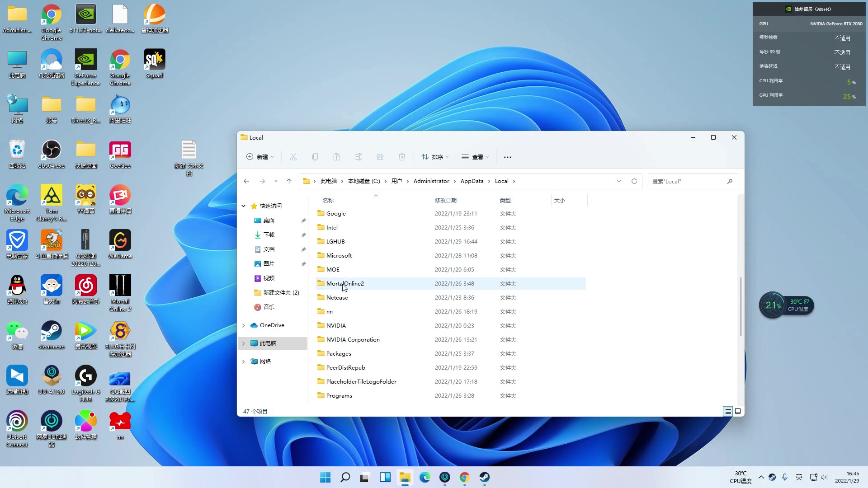Open Google Chrome from the taskbar
This screenshot has width=868, height=488.
coord(465,477)
